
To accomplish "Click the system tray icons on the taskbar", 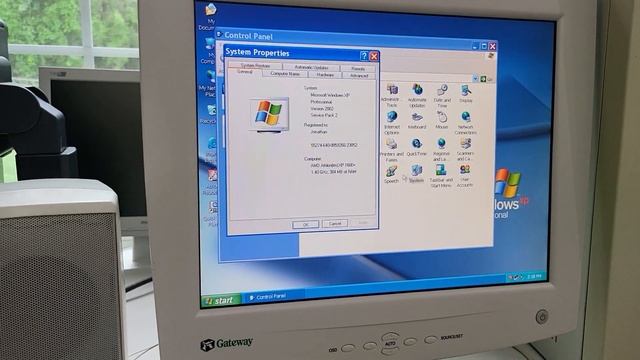I will click(516, 277).
